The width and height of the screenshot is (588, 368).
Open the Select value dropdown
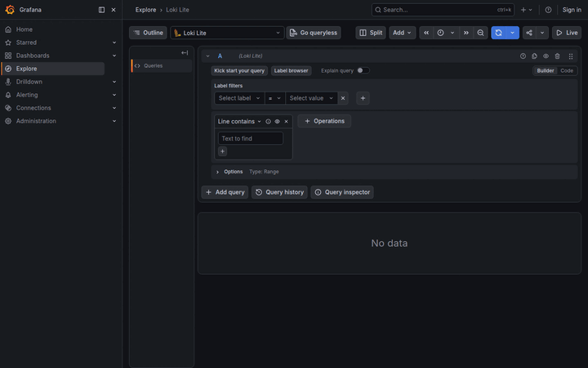[x=311, y=98]
